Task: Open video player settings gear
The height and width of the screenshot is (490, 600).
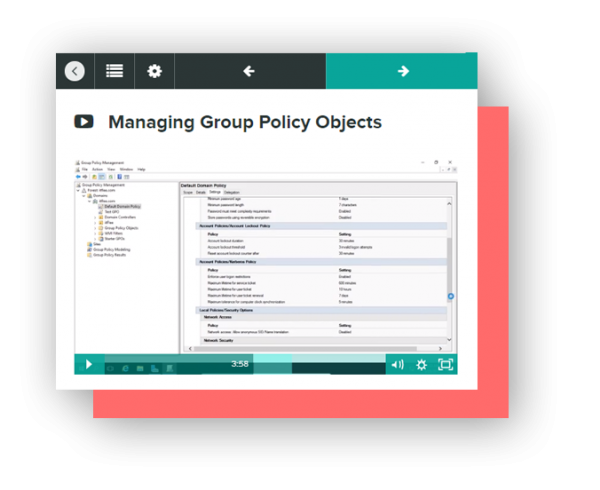Action: pos(421,365)
